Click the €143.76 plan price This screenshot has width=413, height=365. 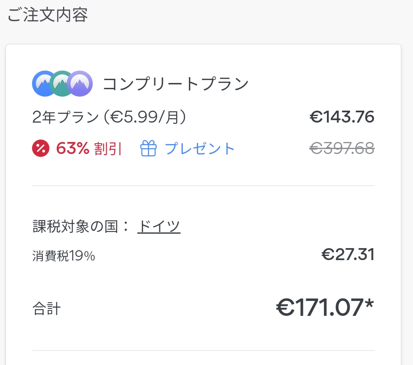pos(342,117)
